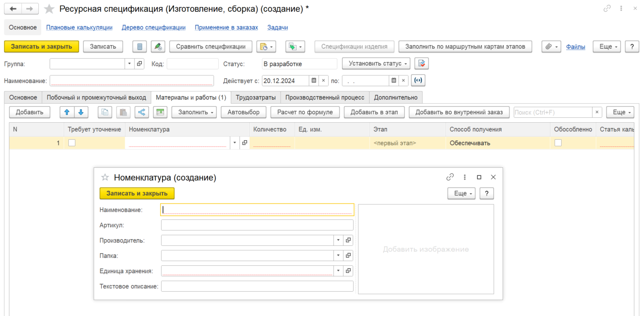This screenshot has height=316, width=644.
Task: Select the Побочный и промежуточный выход tab
Action: tap(96, 98)
